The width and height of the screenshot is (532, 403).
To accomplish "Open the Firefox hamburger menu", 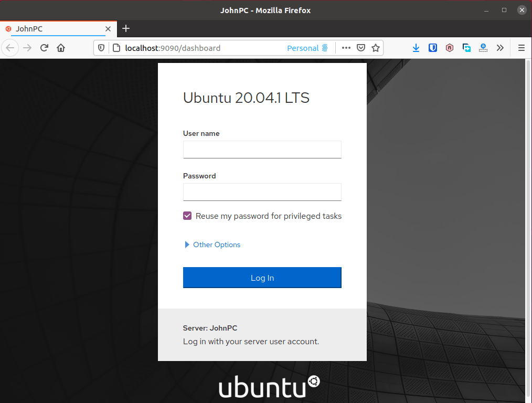I will click(521, 48).
